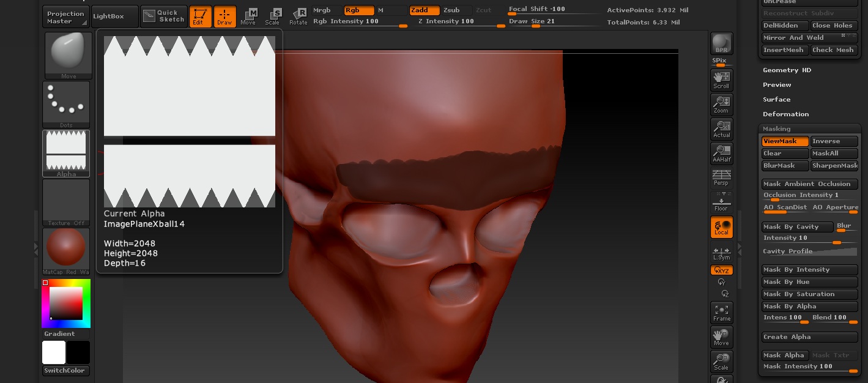Click the Zoom canvas icon
Image resolution: width=868 pixels, height=383 pixels.
pos(721,104)
